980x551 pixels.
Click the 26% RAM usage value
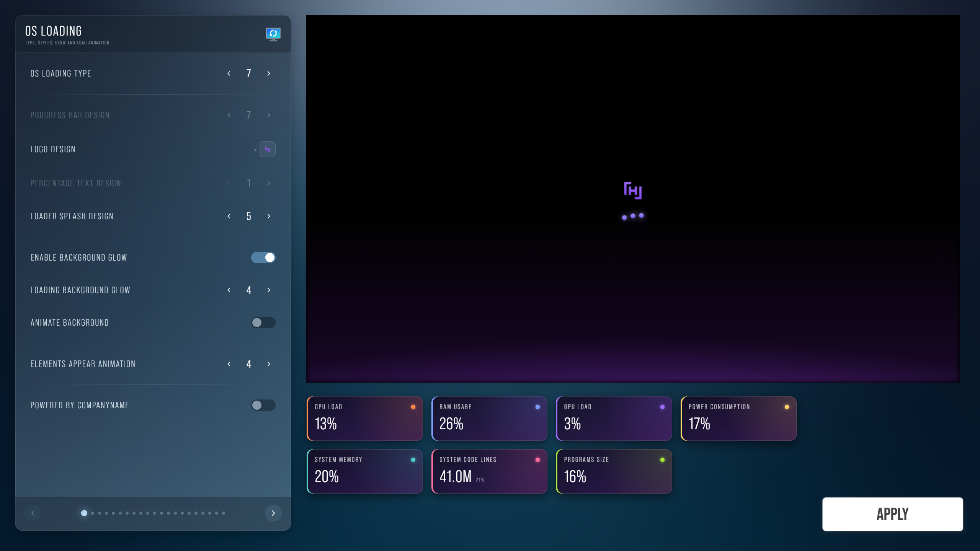tap(451, 424)
